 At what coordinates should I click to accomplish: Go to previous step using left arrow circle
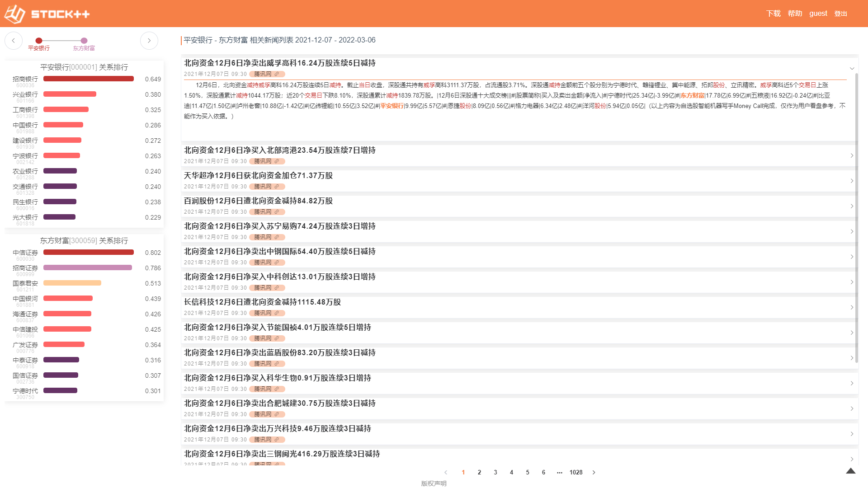(14, 41)
